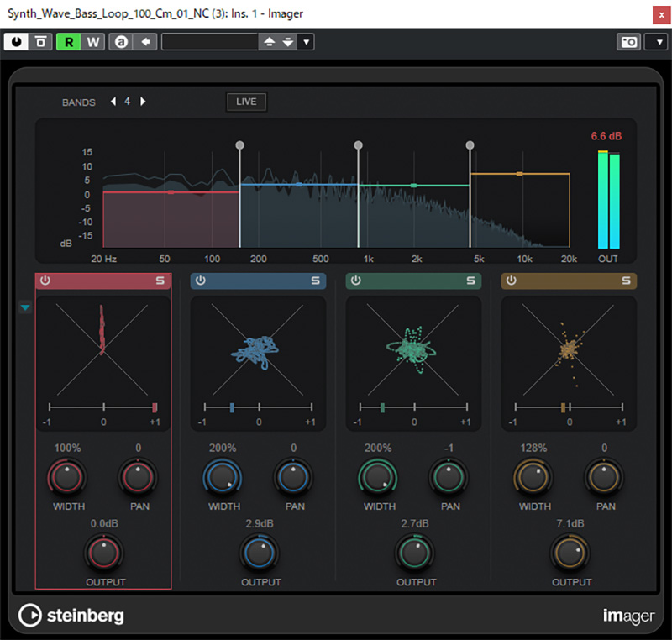Click the red band OUTPUT knob
This screenshot has width=672, height=640.
pos(103,553)
